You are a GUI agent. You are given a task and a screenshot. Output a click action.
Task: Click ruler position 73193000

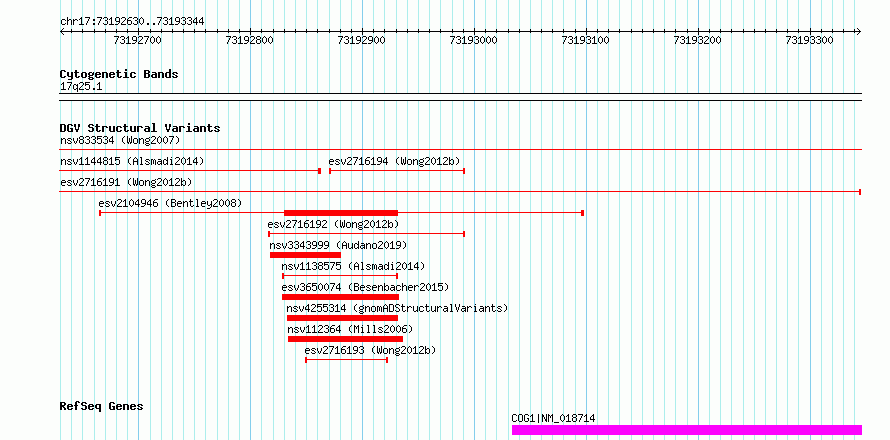click(473, 40)
